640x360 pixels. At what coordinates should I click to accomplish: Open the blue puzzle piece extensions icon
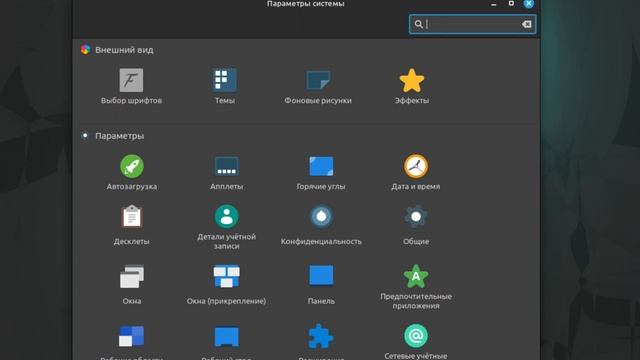tap(320, 336)
